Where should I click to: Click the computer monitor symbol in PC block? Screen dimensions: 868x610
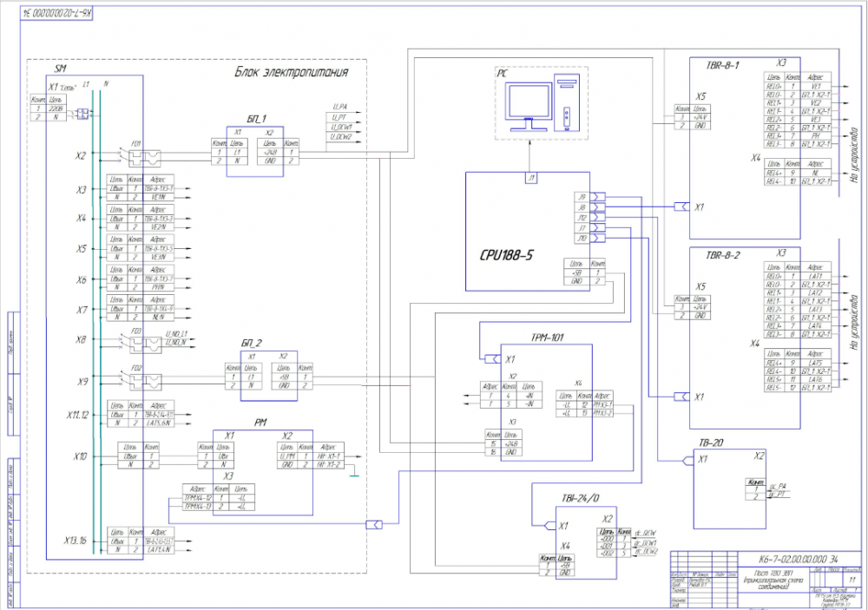point(529,107)
